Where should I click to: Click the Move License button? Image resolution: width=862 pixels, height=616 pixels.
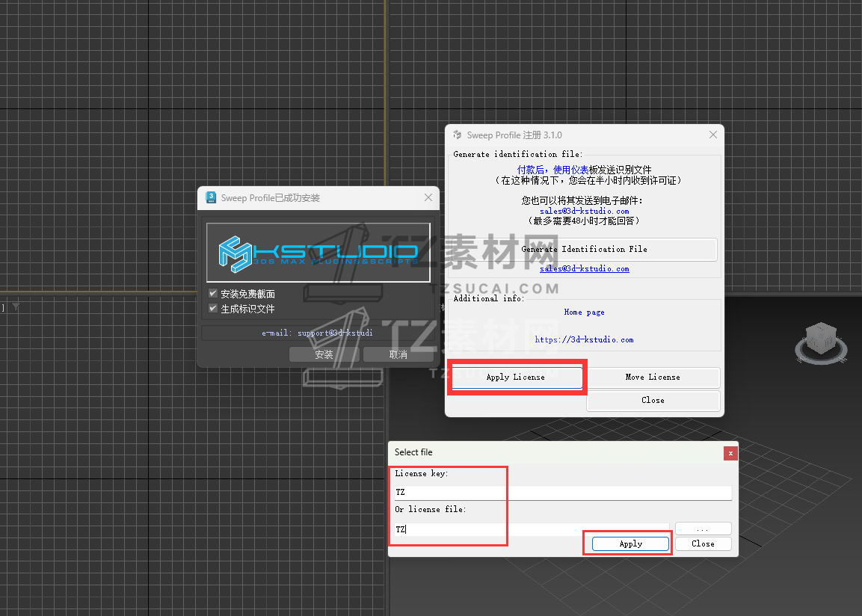[x=653, y=377]
